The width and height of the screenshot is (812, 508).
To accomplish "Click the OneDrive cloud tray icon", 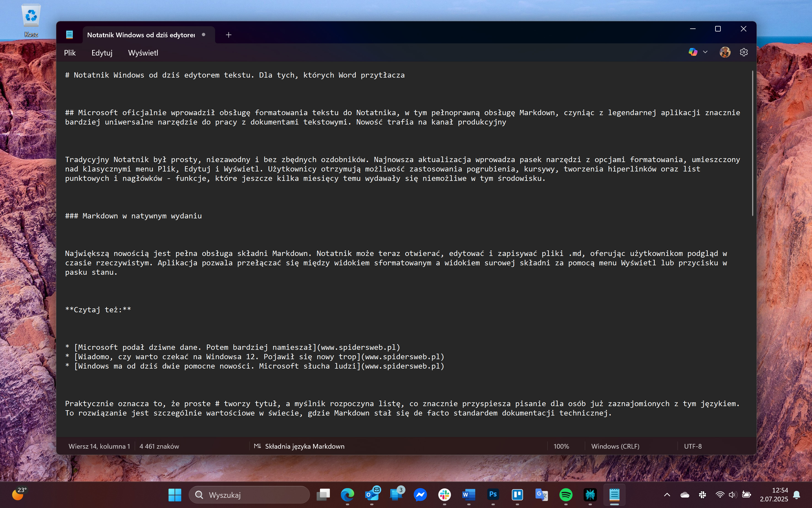I will click(x=685, y=494).
